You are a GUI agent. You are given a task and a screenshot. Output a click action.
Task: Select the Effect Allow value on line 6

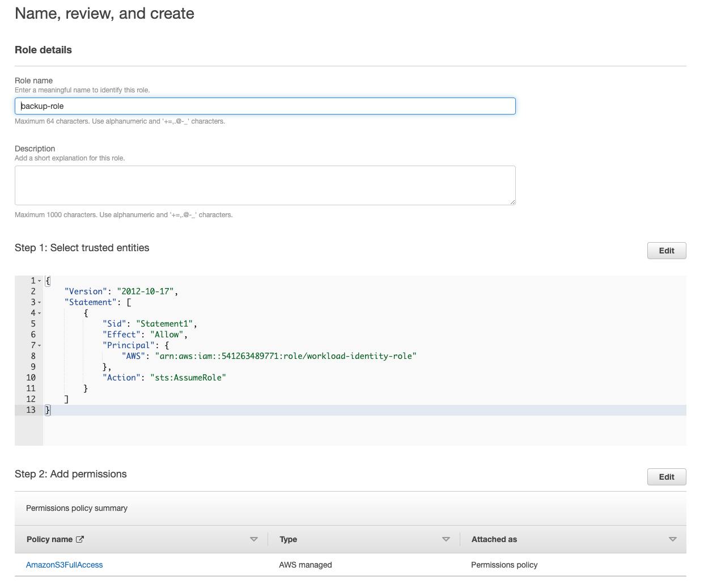pos(167,334)
